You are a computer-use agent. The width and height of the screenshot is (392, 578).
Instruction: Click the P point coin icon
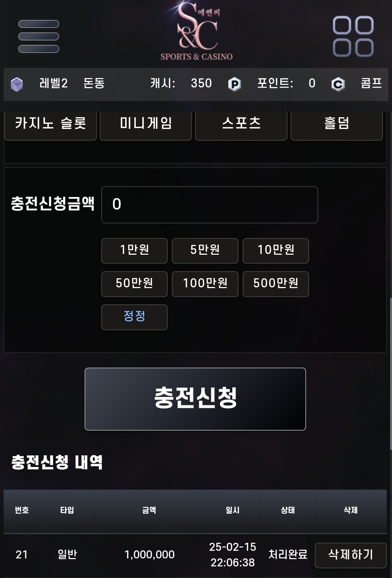(234, 84)
